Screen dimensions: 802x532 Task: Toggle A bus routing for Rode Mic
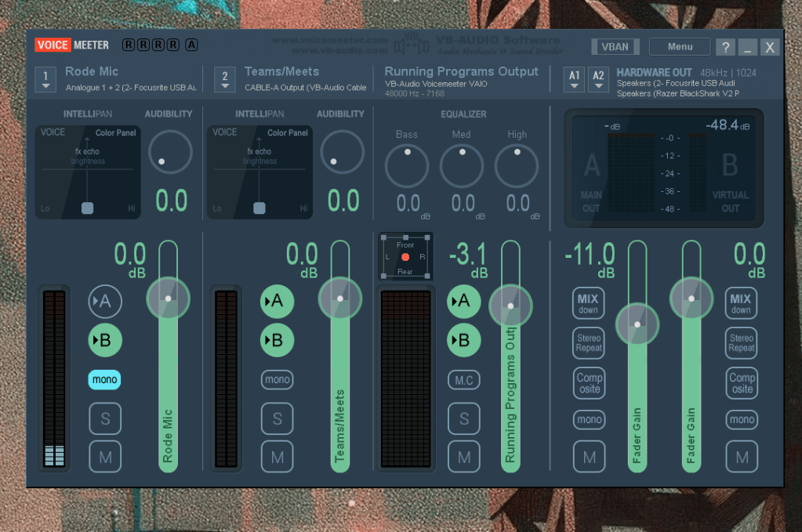[x=105, y=301]
